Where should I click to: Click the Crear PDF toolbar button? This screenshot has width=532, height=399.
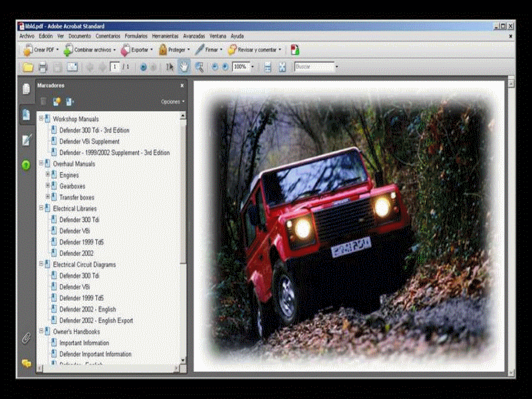click(x=41, y=50)
